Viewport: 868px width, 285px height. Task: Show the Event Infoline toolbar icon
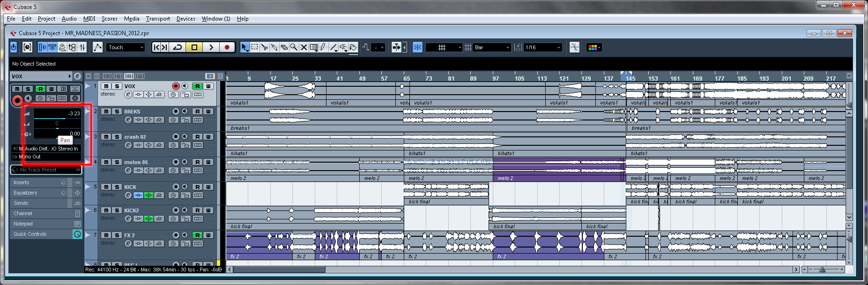coord(52,47)
